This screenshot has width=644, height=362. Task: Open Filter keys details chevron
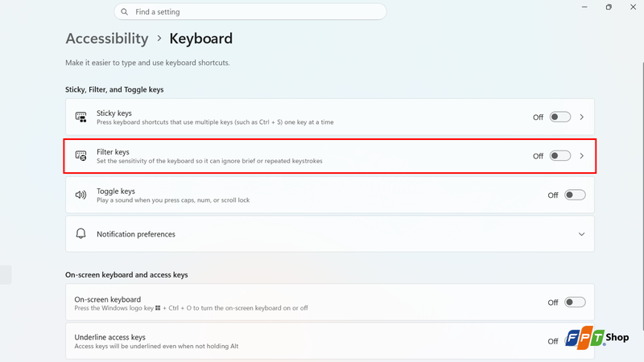581,156
